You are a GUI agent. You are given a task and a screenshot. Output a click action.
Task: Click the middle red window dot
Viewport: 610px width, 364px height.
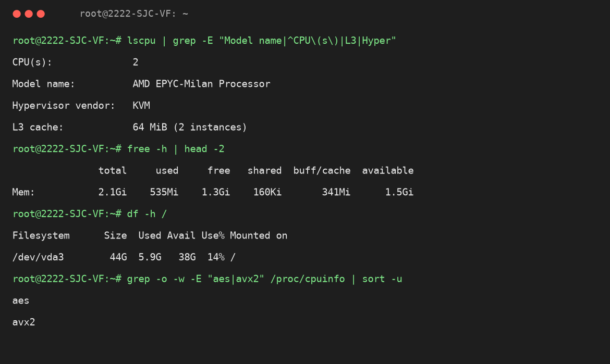coord(29,14)
